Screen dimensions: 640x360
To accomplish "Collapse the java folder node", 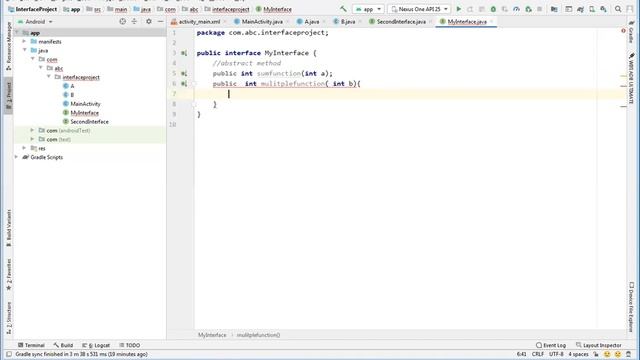I will pyautogui.click(x=24, y=50).
